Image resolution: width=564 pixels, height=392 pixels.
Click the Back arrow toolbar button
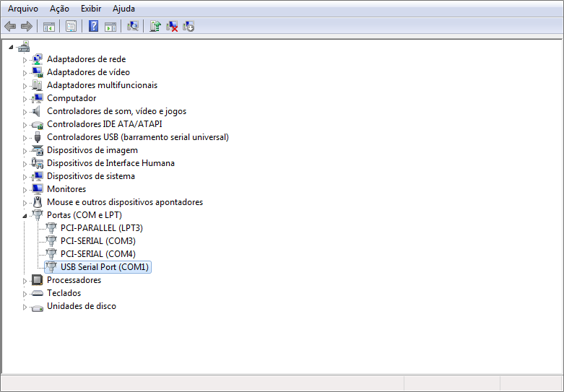(x=10, y=27)
